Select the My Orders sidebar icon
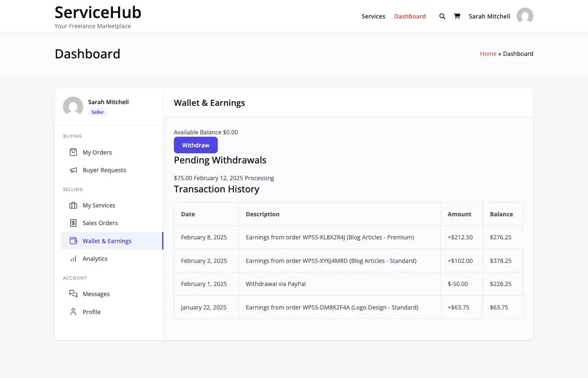The image size is (588, 378). (73, 152)
